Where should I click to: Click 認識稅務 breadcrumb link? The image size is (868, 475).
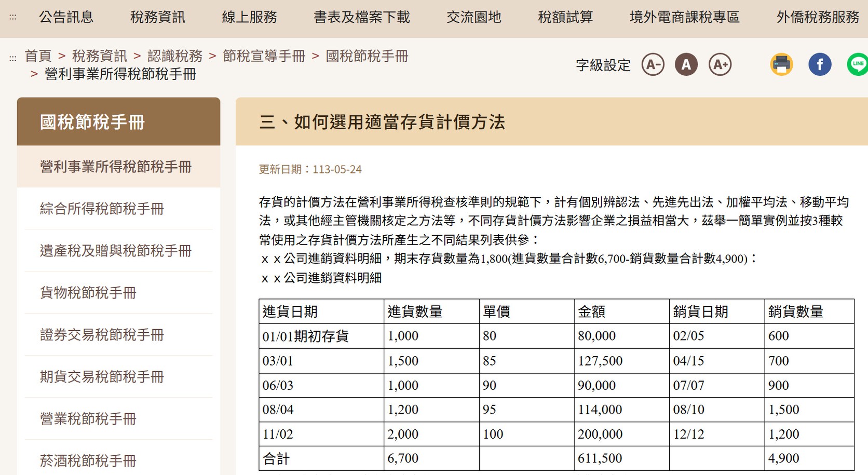(175, 56)
